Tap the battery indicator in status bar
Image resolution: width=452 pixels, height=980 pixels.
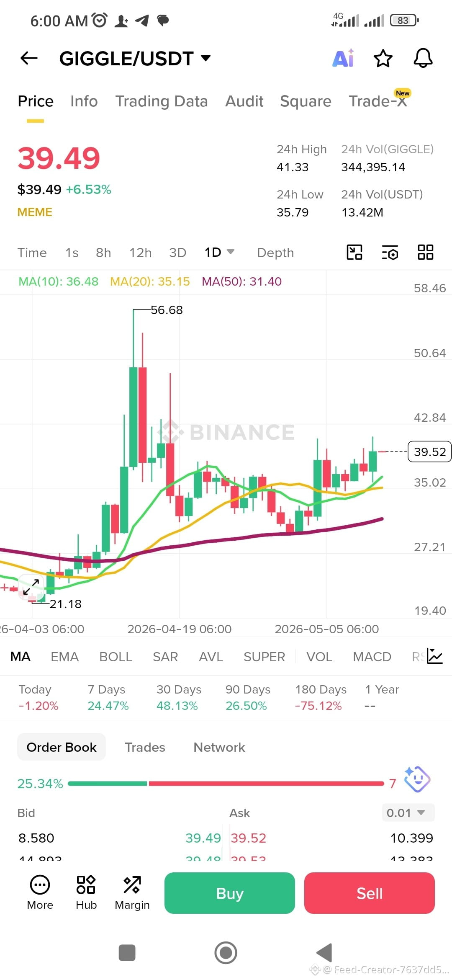click(x=404, y=20)
